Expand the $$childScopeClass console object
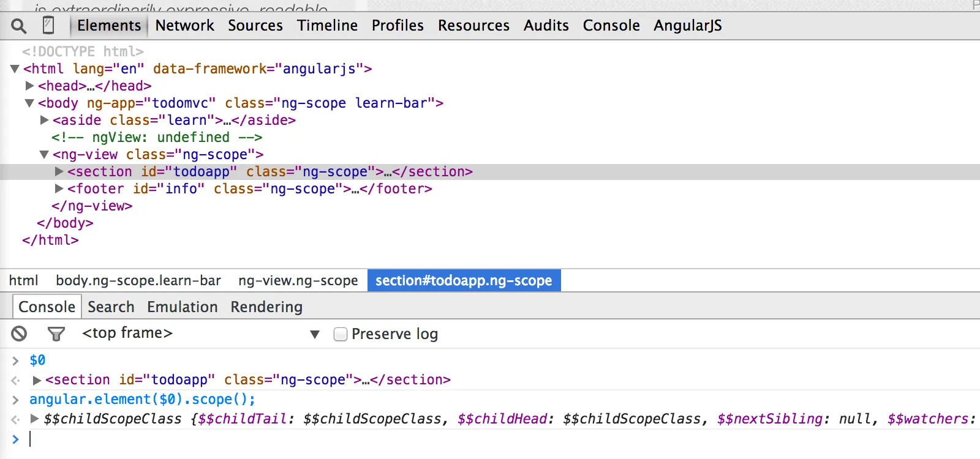 tap(35, 419)
